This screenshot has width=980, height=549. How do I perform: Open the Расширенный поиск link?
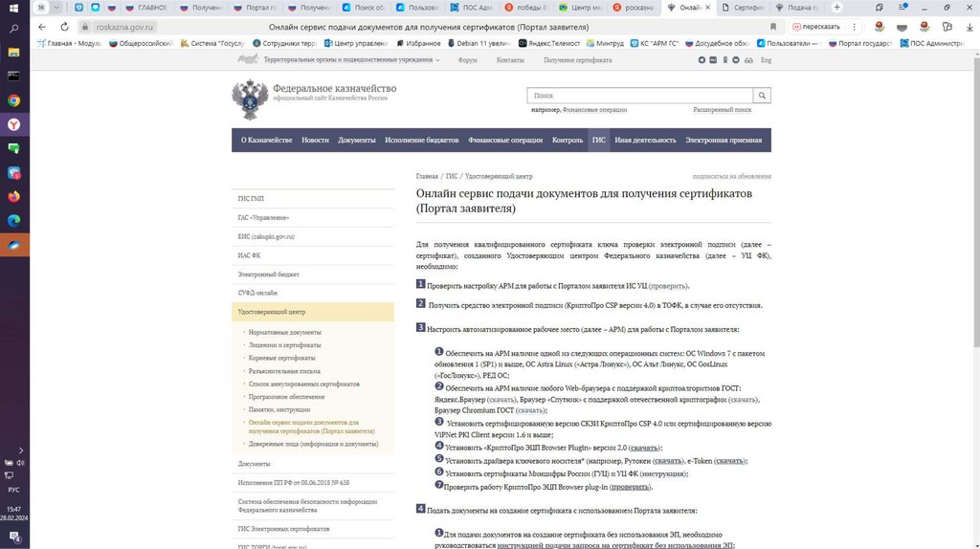(722, 110)
